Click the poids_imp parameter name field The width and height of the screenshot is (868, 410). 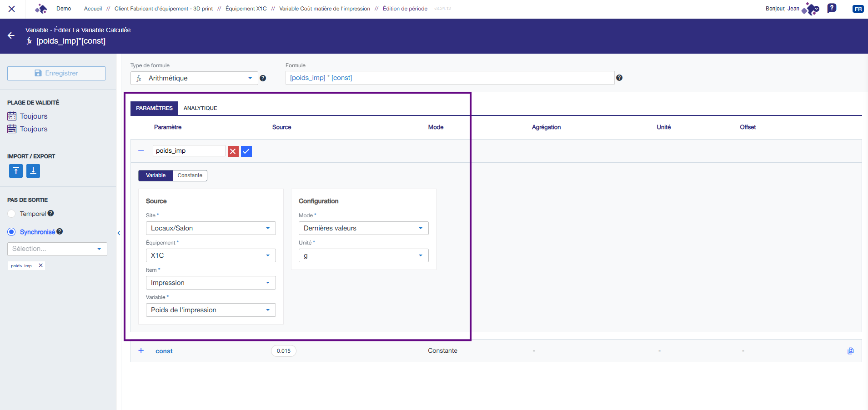(189, 151)
